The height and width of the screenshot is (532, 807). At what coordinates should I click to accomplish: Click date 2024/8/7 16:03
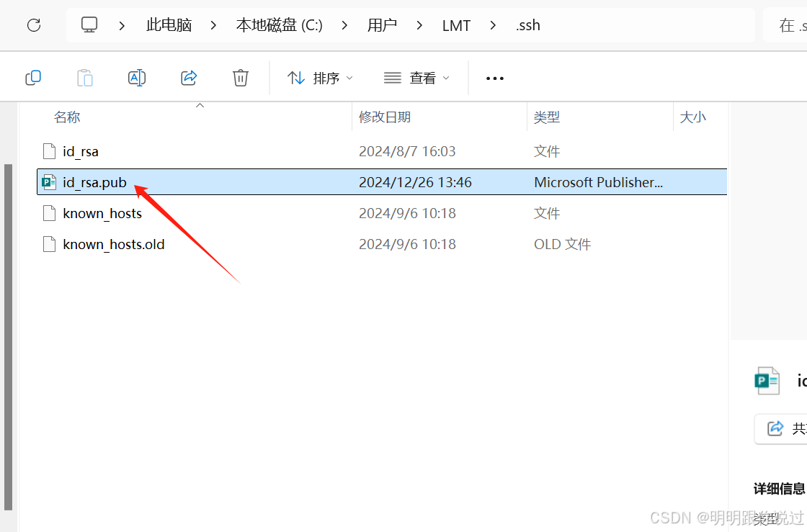tap(407, 152)
